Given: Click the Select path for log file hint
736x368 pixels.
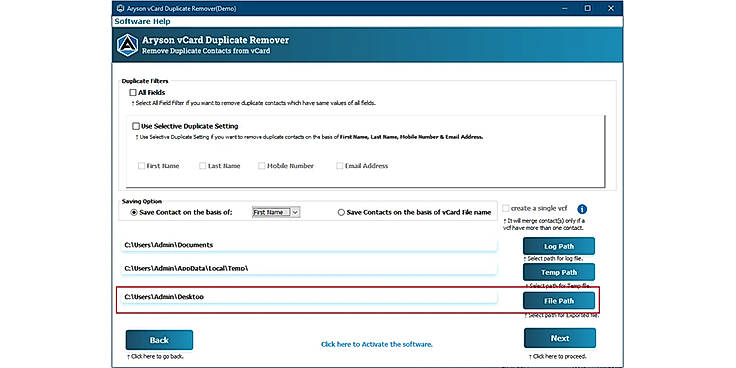Looking at the screenshot, I should (553, 259).
